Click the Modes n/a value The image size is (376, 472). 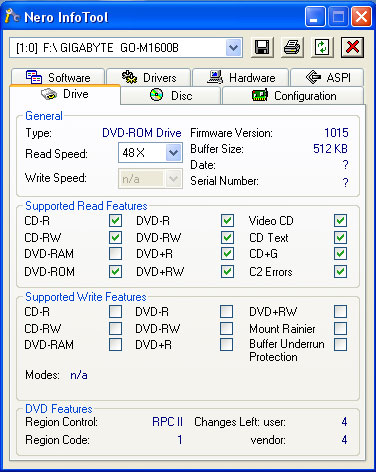point(79,375)
